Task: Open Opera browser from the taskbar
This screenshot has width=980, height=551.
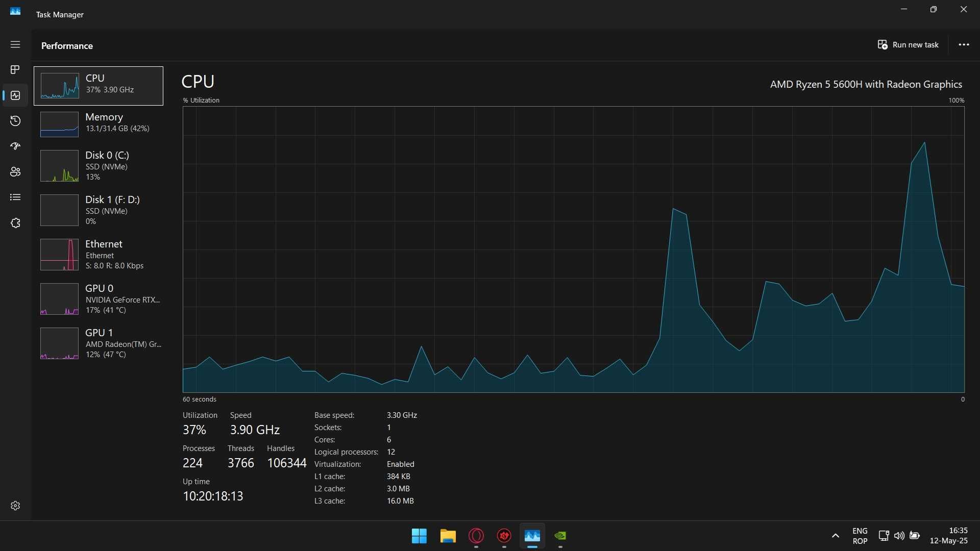Action: point(476,536)
